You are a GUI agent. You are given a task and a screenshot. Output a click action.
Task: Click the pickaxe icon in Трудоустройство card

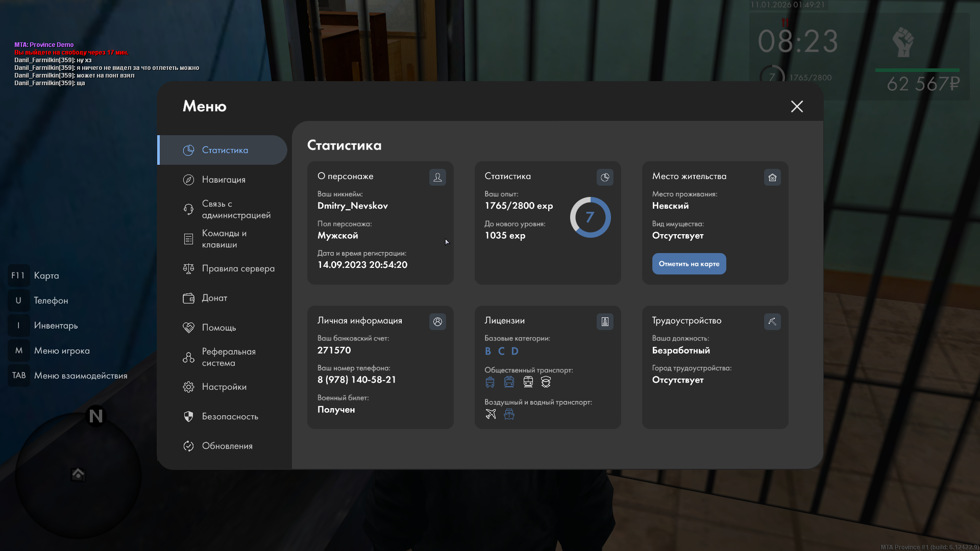[772, 321]
